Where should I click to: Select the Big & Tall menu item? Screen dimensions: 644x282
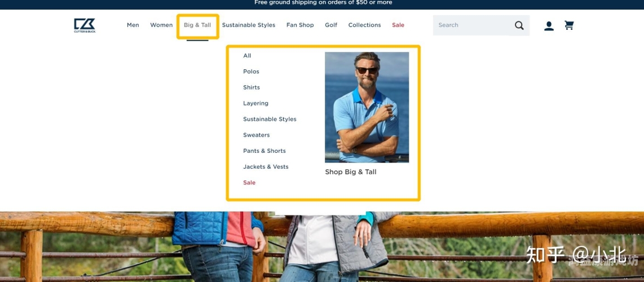pos(197,25)
